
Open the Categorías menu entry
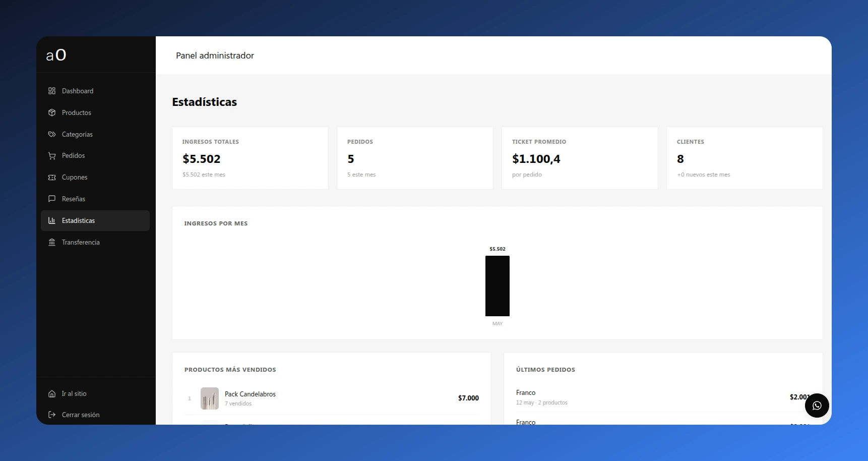click(x=95, y=134)
